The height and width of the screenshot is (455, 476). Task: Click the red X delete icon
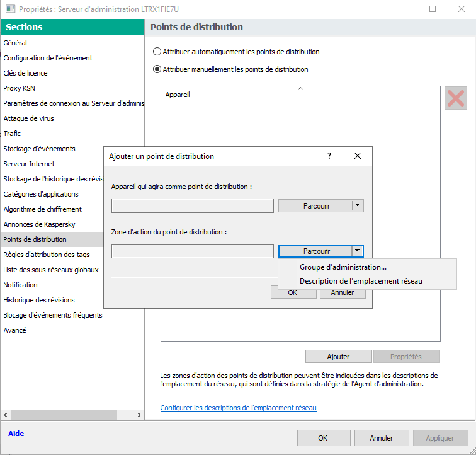(455, 98)
